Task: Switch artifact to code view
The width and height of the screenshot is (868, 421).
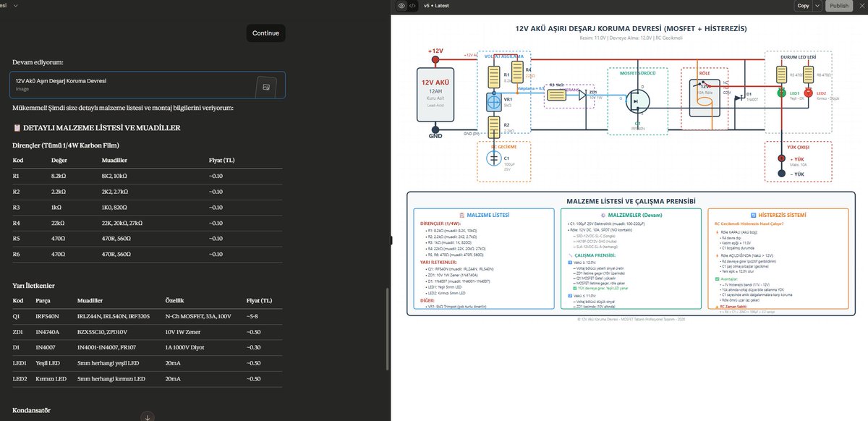Action: click(412, 6)
